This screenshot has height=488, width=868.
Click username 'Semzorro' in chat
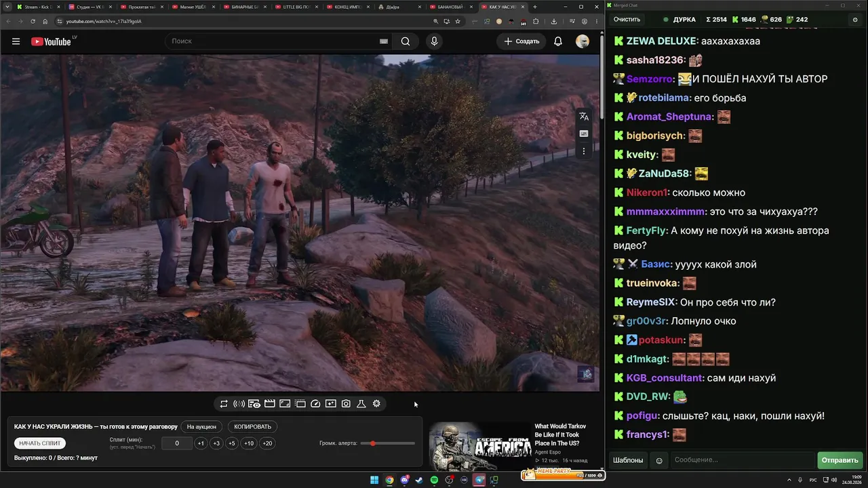[x=650, y=79]
